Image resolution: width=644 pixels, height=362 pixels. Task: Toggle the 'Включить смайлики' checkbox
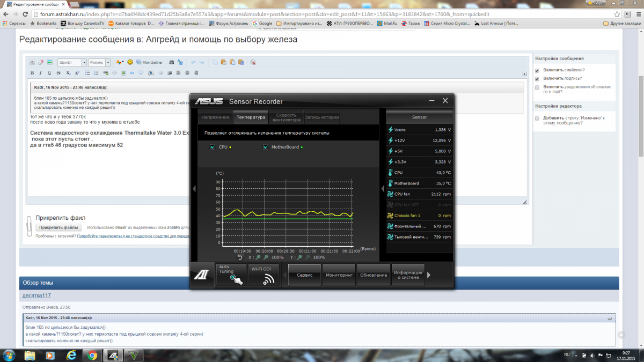point(537,70)
